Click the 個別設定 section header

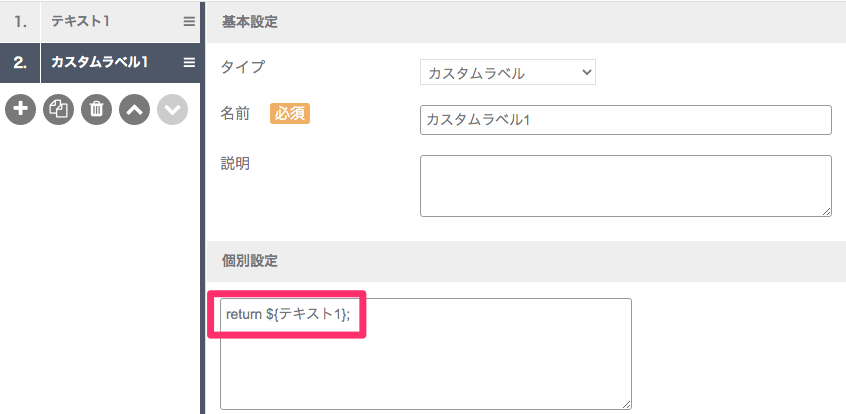(x=526, y=261)
